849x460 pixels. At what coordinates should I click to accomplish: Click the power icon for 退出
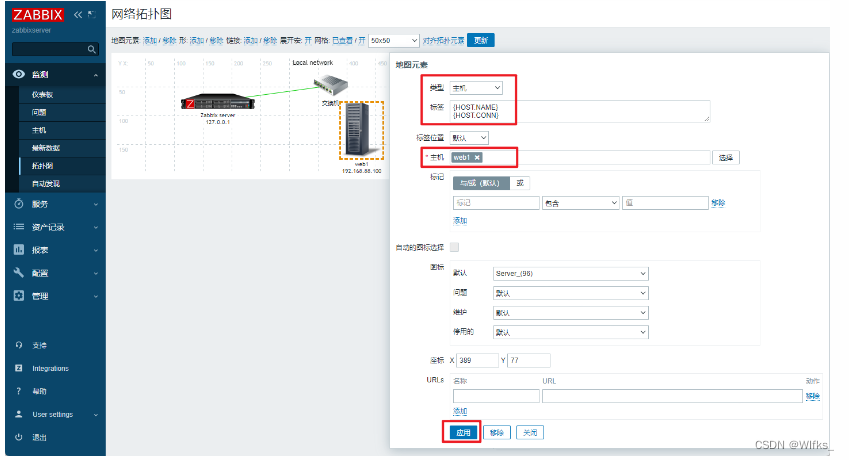tap(19, 437)
